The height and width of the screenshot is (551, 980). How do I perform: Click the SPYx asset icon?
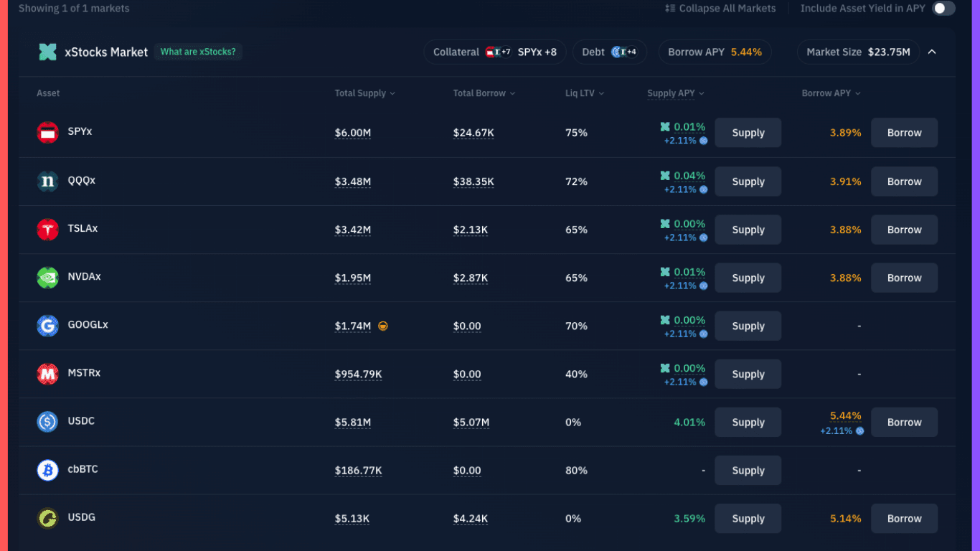(x=47, y=132)
